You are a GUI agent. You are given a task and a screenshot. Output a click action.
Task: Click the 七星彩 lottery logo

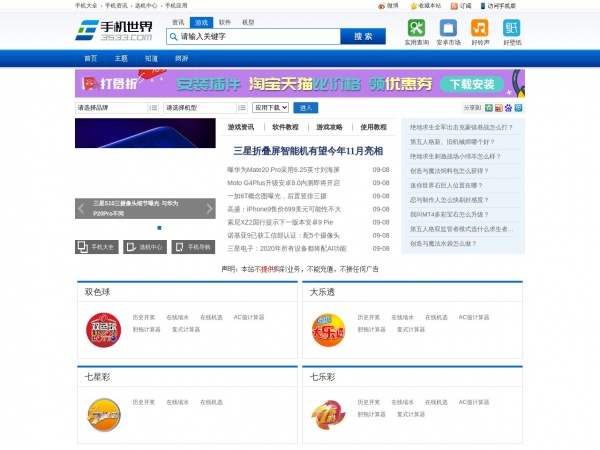[x=104, y=415]
